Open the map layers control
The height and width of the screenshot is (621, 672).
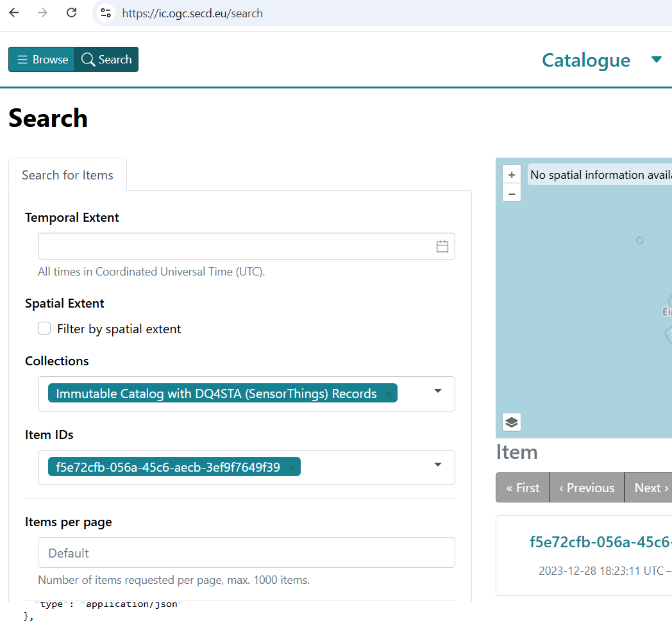pyautogui.click(x=511, y=422)
